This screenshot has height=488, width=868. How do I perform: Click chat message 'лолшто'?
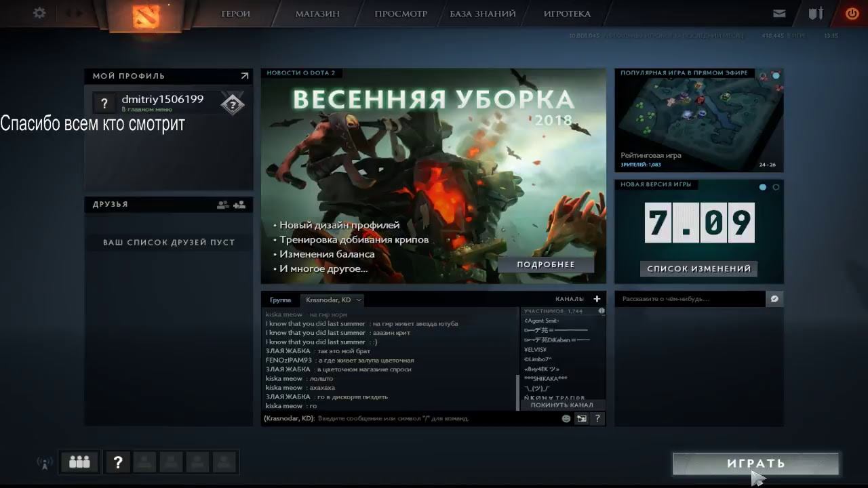(x=321, y=379)
